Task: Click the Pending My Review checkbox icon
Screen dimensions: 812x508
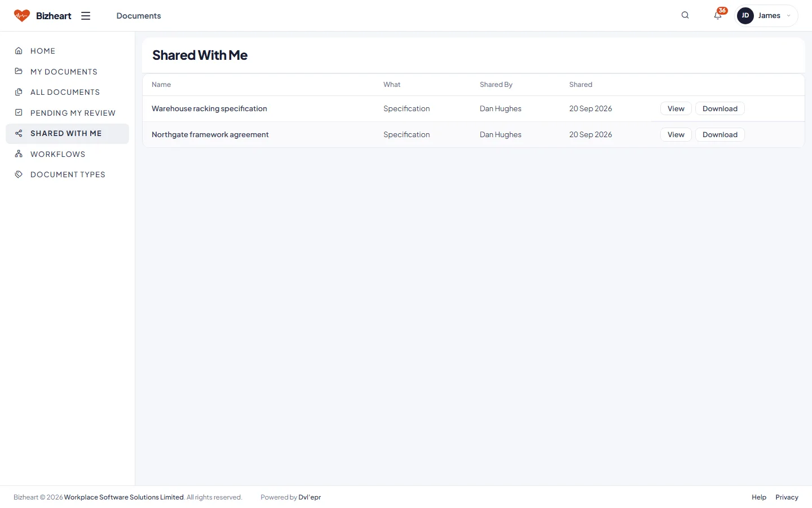Action: [x=19, y=113]
